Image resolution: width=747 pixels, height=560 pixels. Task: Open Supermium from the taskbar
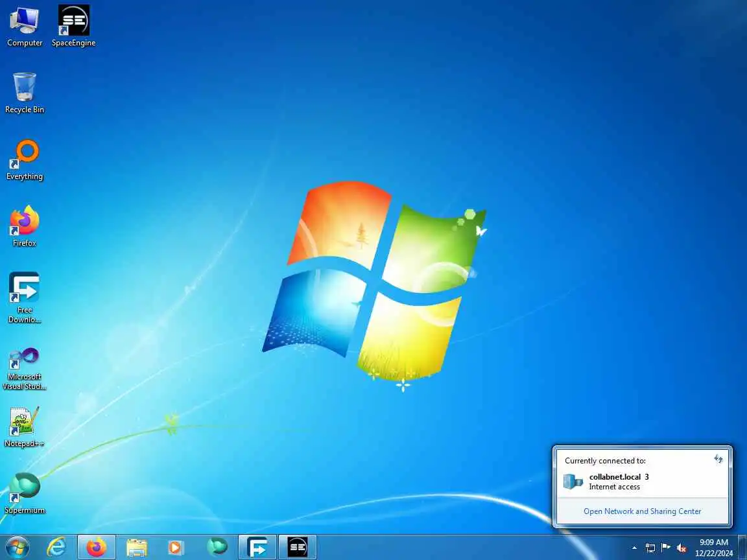pos(217,548)
